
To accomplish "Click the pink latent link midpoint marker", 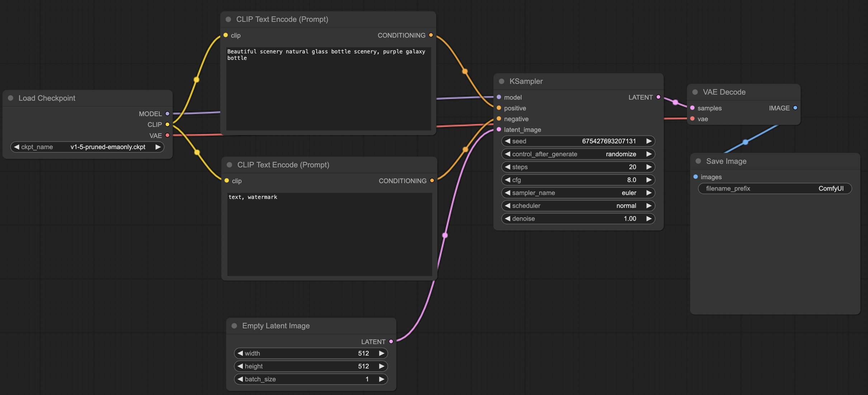I will coord(445,235).
